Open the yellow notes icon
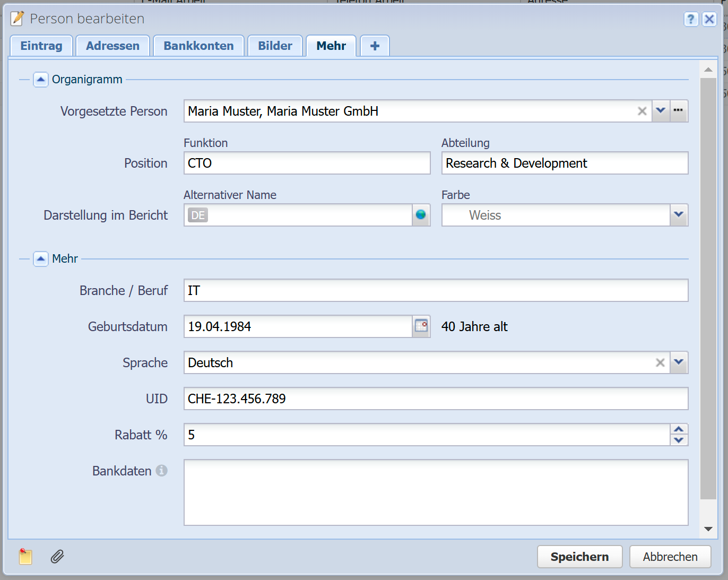The height and width of the screenshot is (580, 728). click(25, 557)
